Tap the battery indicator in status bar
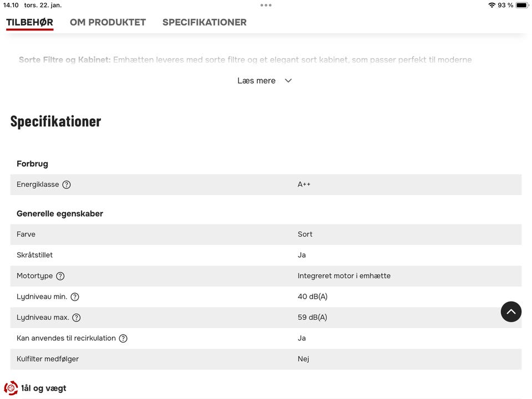Viewport: 532px width, 399px height. point(522,5)
